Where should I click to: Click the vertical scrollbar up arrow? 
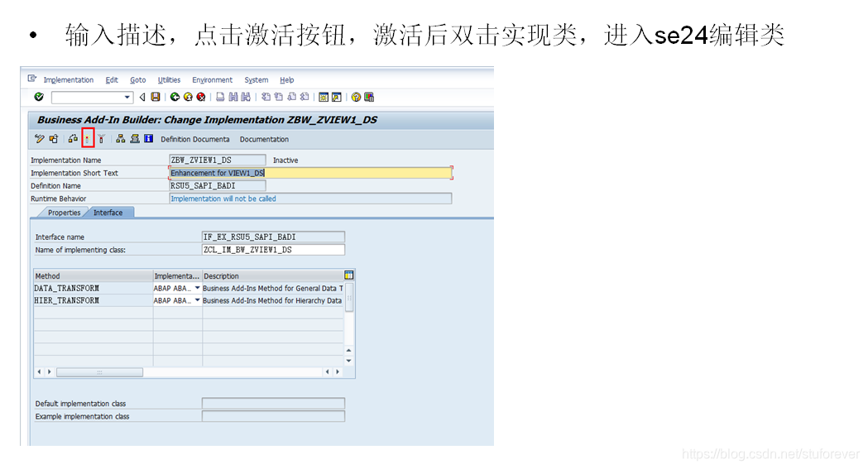coord(348,351)
